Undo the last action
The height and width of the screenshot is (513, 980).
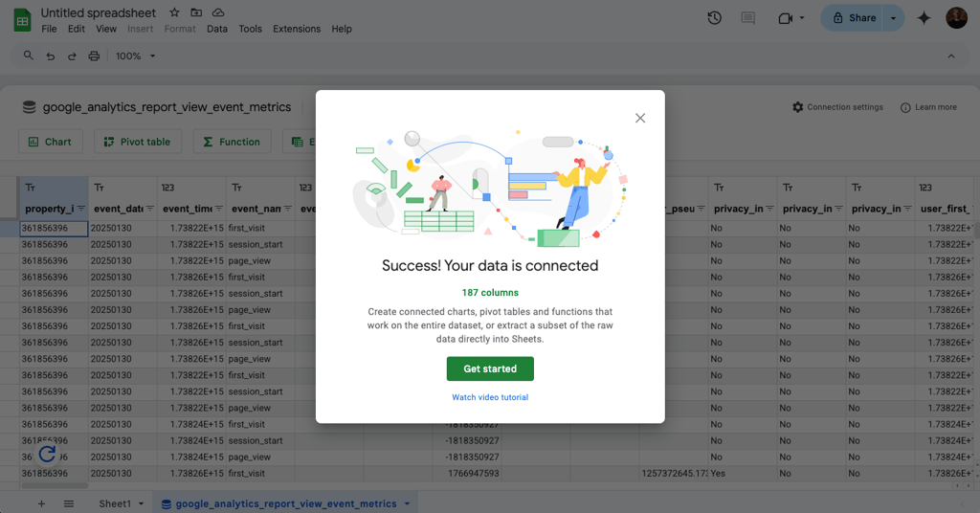pyautogui.click(x=51, y=56)
